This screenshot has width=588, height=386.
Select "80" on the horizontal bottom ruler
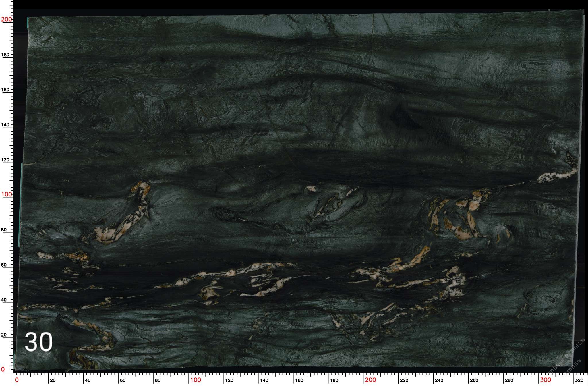click(158, 381)
